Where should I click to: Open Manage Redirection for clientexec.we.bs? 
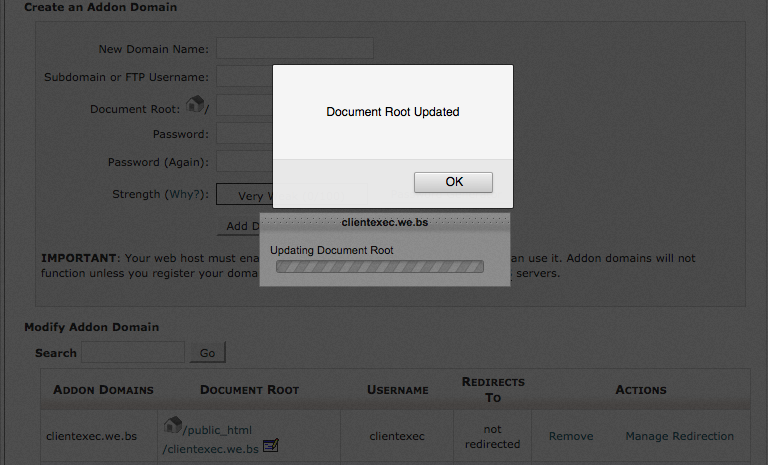pyautogui.click(x=679, y=436)
